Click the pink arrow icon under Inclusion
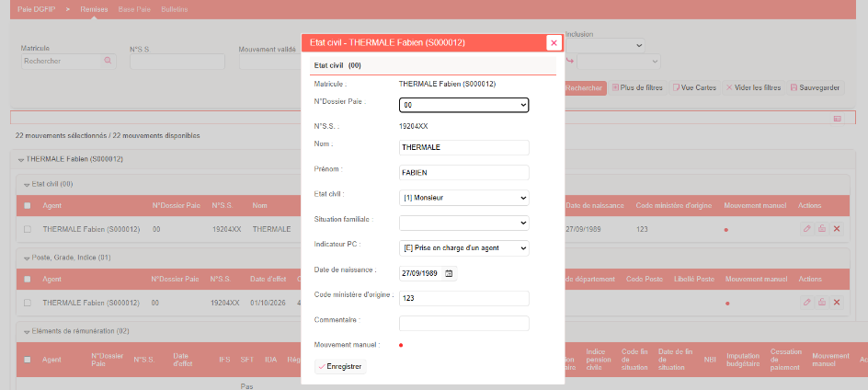Screen dimensions: 868x390 pos(570,61)
